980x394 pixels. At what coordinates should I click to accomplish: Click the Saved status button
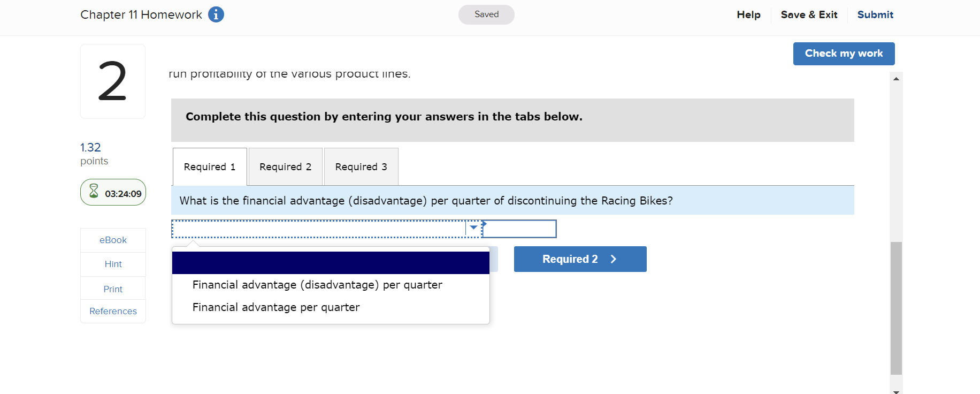click(486, 14)
